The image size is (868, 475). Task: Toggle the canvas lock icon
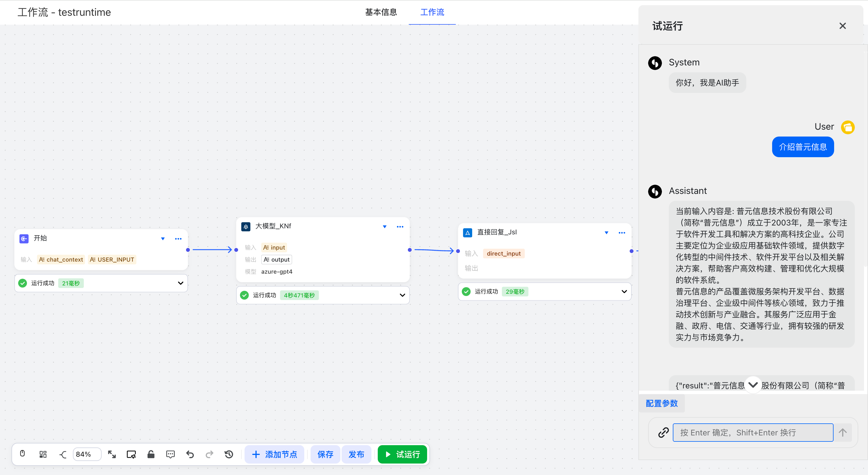151,454
